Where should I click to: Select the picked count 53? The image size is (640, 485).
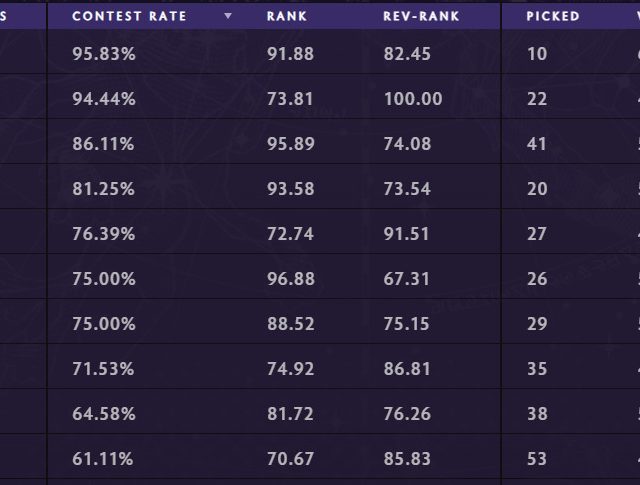point(537,459)
